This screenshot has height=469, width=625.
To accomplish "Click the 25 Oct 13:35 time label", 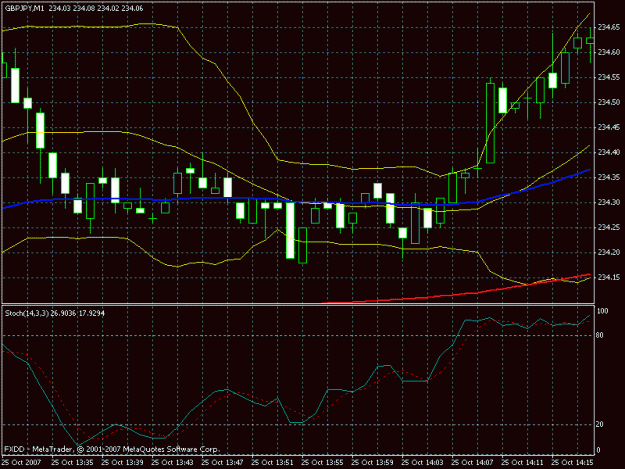I will [72, 463].
